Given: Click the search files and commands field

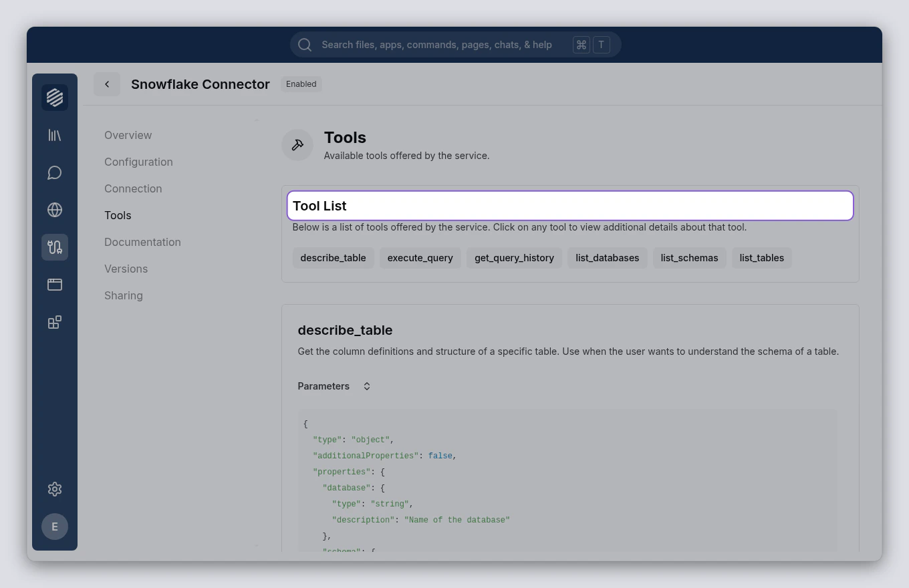Looking at the screenshot, I should pyautogui.click(x=456, y=45).
